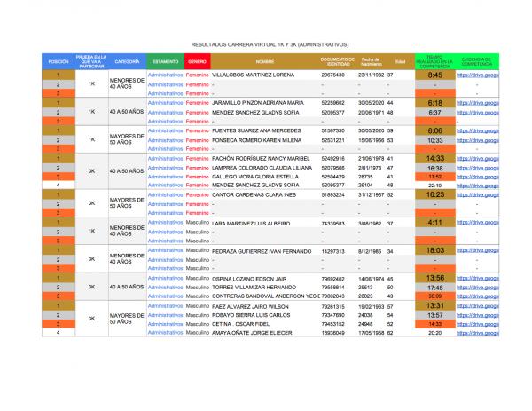Click the EVIDENCIA DE COMPETENCIA header
The height and width of the screenshot is (411, 532).
(477, 62)
